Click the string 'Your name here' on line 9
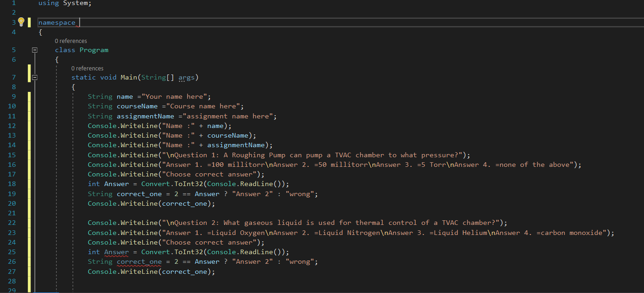This screenshot has height=293, width=644. [x=173, y=96]
